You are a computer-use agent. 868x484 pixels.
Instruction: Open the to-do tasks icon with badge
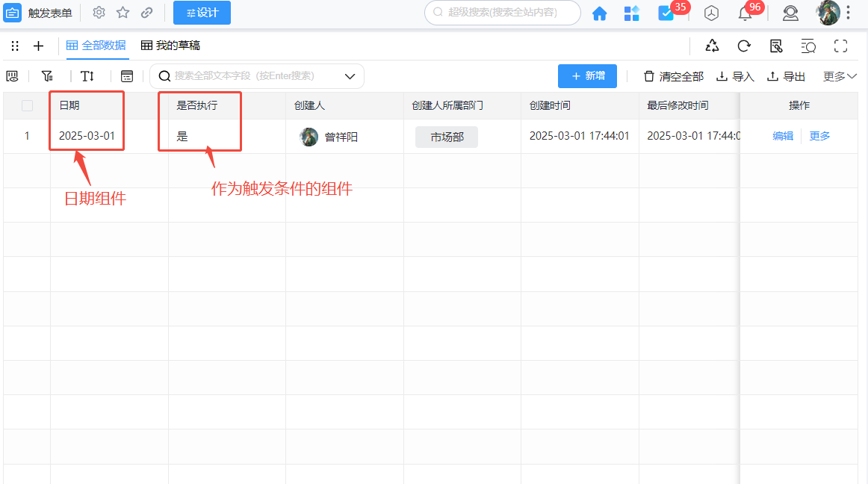665,13
